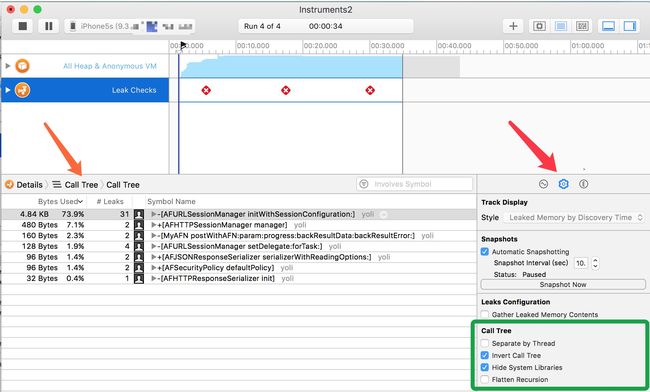Expand the AFJSONResponseSerializer row

pyautogui.click(x=154, y=257)
